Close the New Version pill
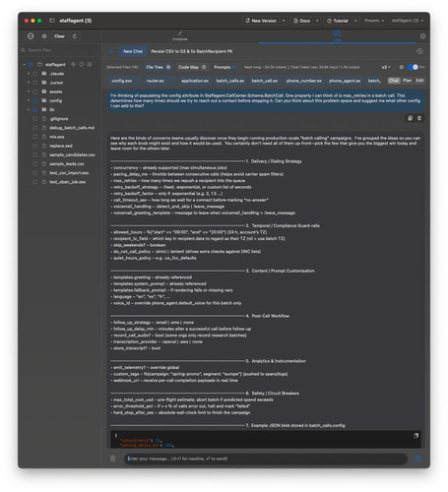 coord(284,21)
